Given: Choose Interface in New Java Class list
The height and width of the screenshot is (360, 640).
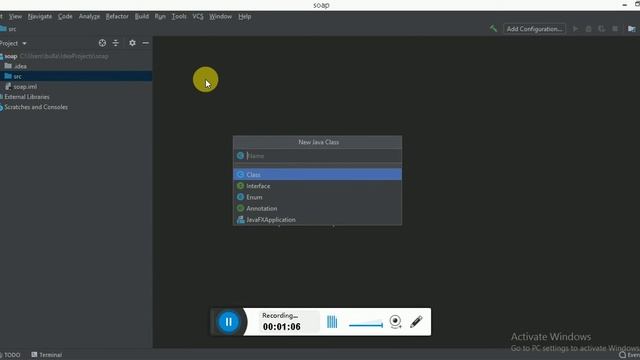Looking at the screenshot, I should (x=317, y=186).
